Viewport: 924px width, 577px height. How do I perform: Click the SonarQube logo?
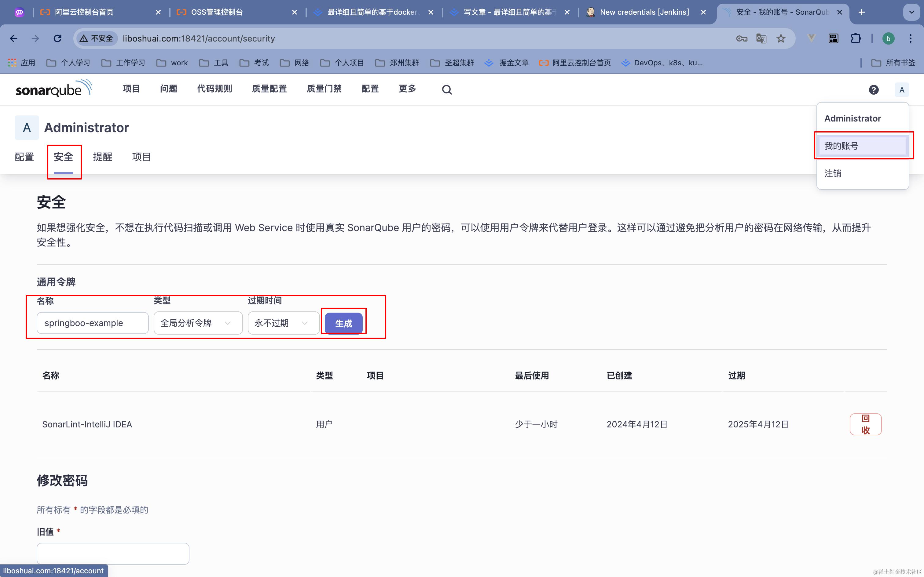53,89
